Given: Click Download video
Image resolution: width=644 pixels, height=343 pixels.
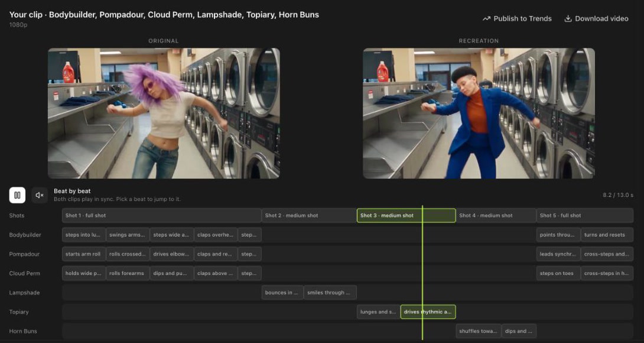Looking at the screenshot, I should [596, 18].
